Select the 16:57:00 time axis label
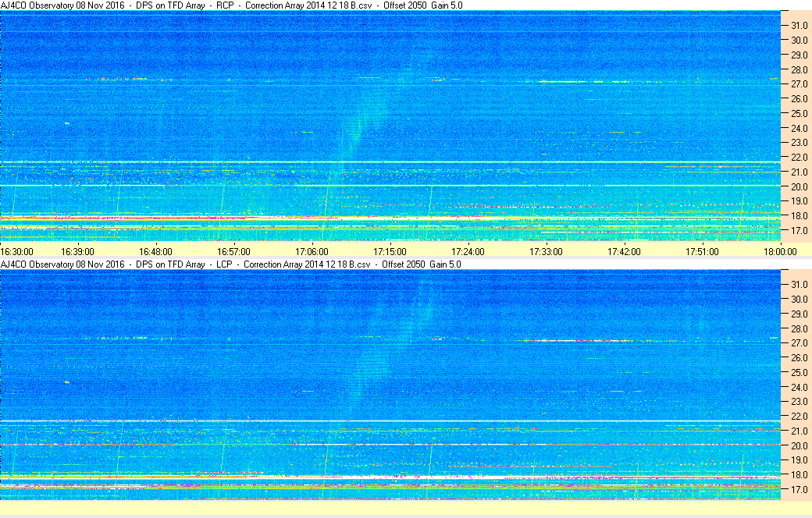This screenshot has height=518, width=812. click(x=233, y=251)
